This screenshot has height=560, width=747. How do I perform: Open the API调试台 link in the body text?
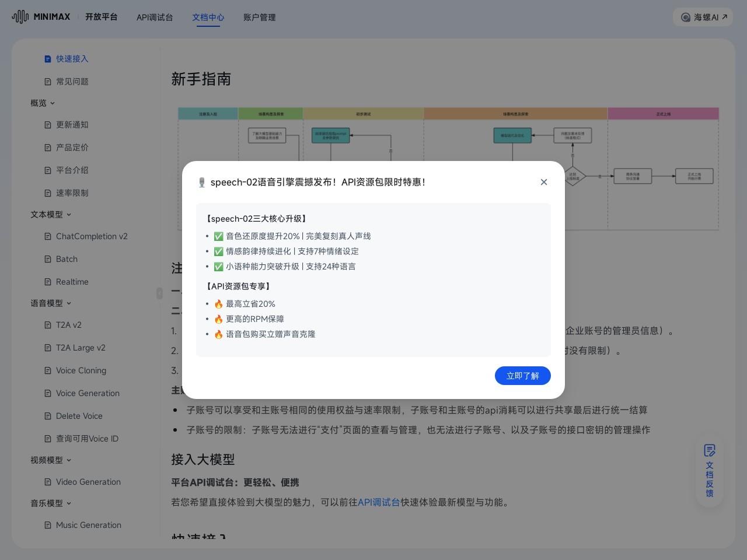point(378,502)
